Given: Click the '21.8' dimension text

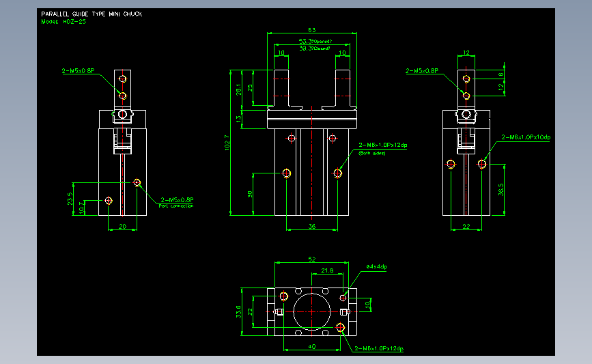Looking at the screenshot, I should [x=327, y=270].
